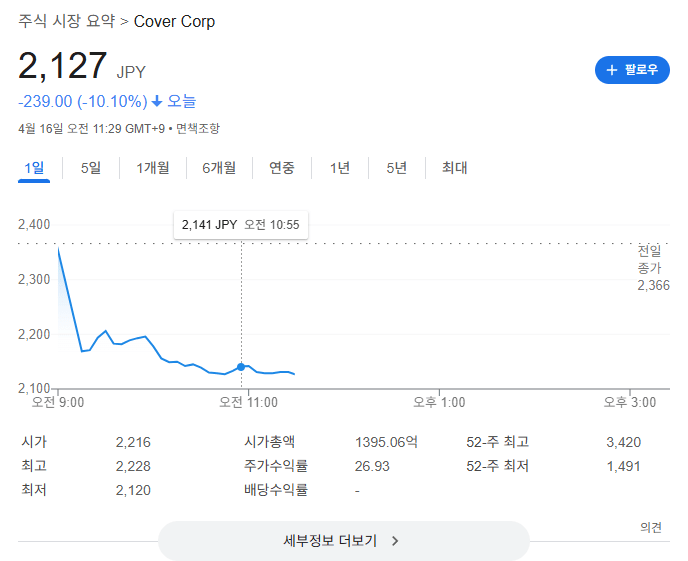Switch chart to the 1년 tab
This screenshot has width=688, height=561.
click(x=340, y=168)
